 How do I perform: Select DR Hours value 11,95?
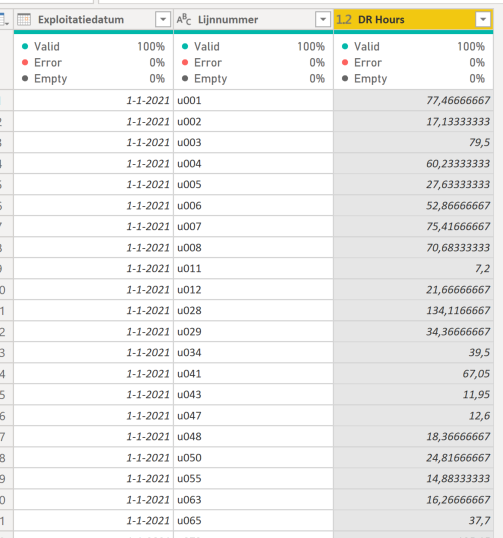413,395
